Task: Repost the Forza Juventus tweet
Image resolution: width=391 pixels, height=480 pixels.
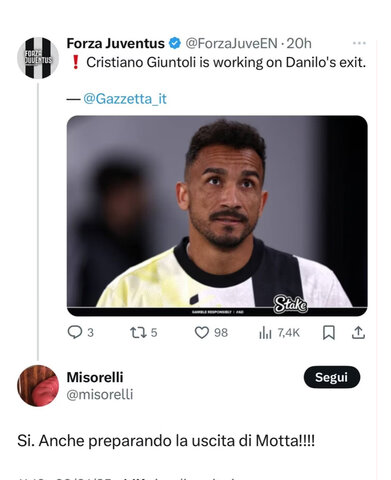Action: click(x=137, y=332)
